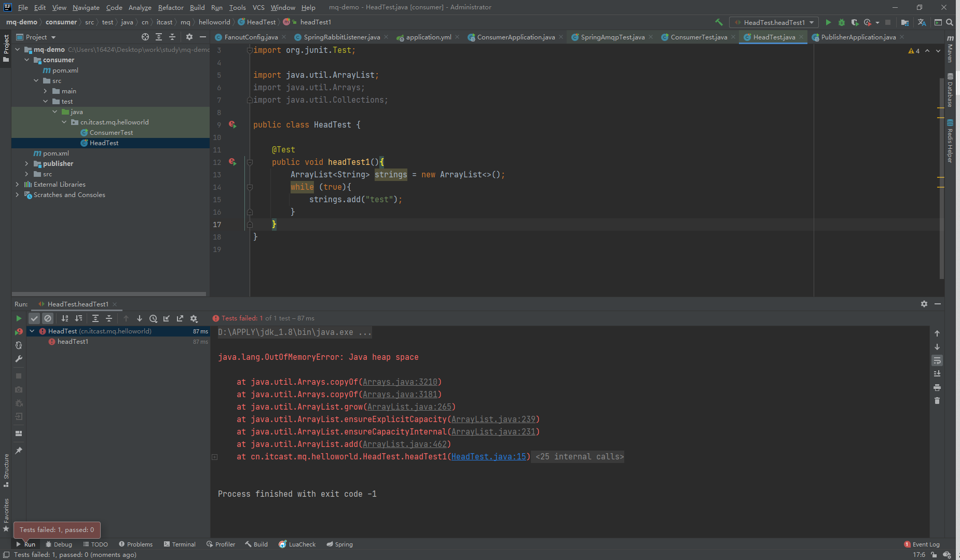The height and width of the screenshot is (560, 960).
Task: Sort tests by duration in Run toolbar
Action: (78, 318)
